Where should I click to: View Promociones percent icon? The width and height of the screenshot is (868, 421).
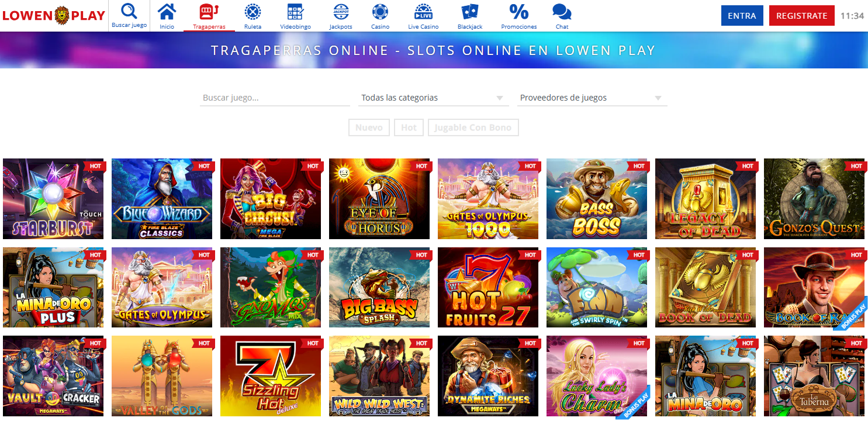(518, 12)
